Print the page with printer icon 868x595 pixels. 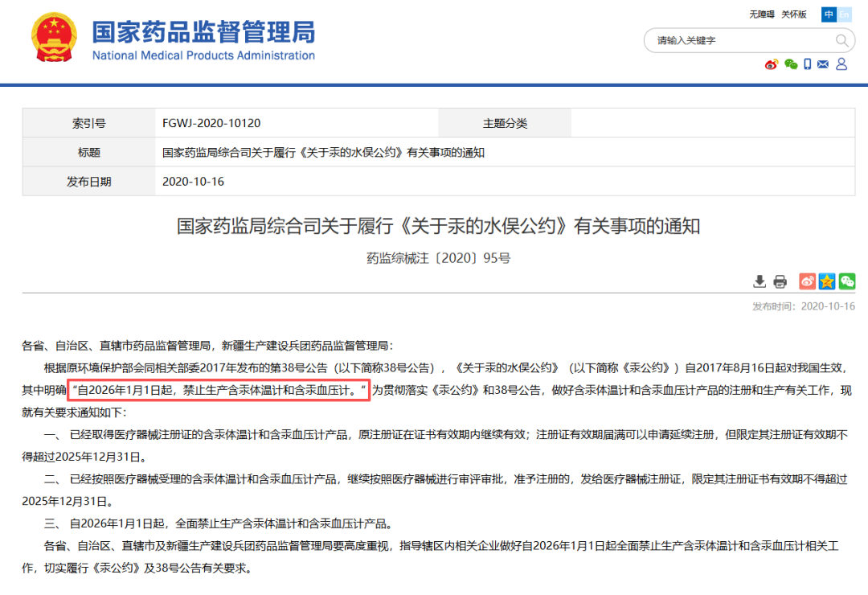(x=780, y=281)
